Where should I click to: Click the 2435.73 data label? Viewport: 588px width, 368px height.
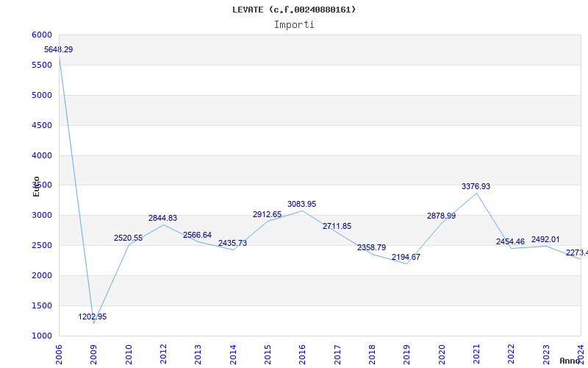232,244
